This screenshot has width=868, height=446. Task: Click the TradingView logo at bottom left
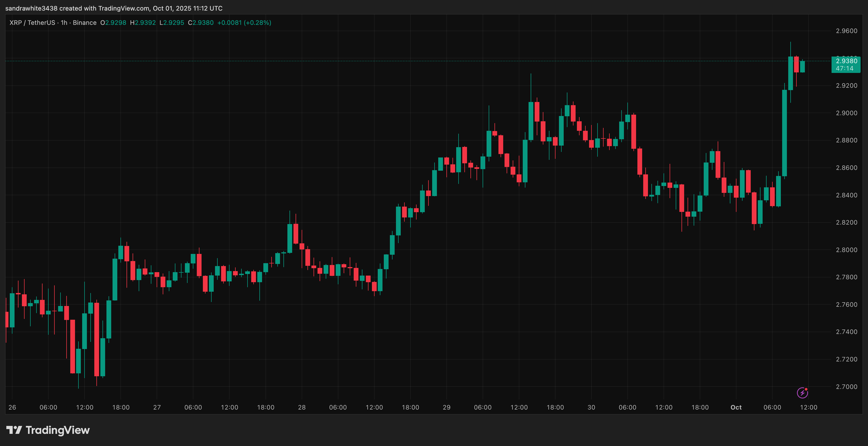pyautogui.click(x=48, y=430)
